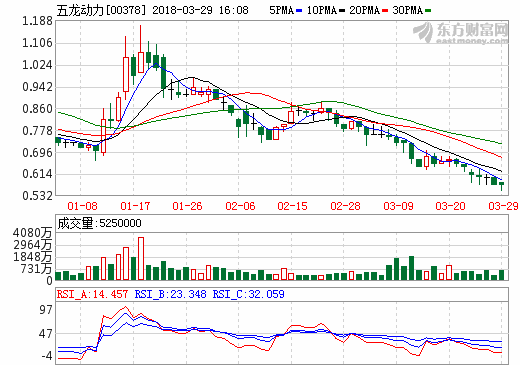Click the 4080万 volume axis label

click(32, 233)
